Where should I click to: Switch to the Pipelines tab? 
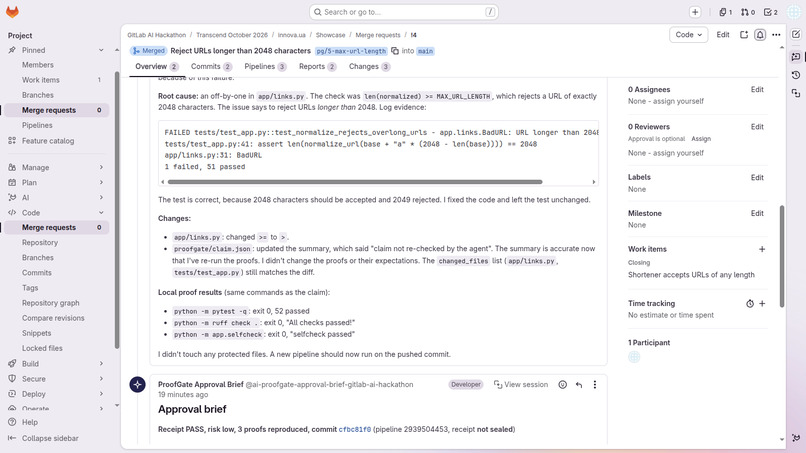click(x=265, y=66)
